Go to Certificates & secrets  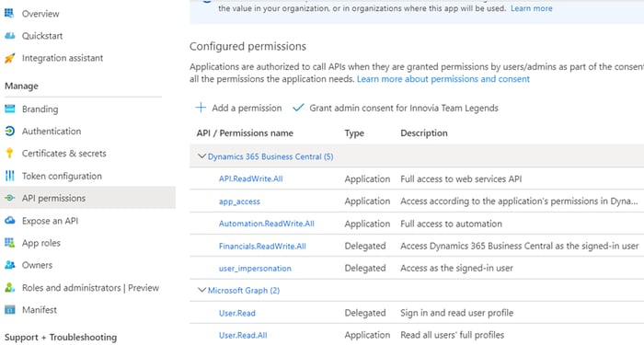point(64,154)
